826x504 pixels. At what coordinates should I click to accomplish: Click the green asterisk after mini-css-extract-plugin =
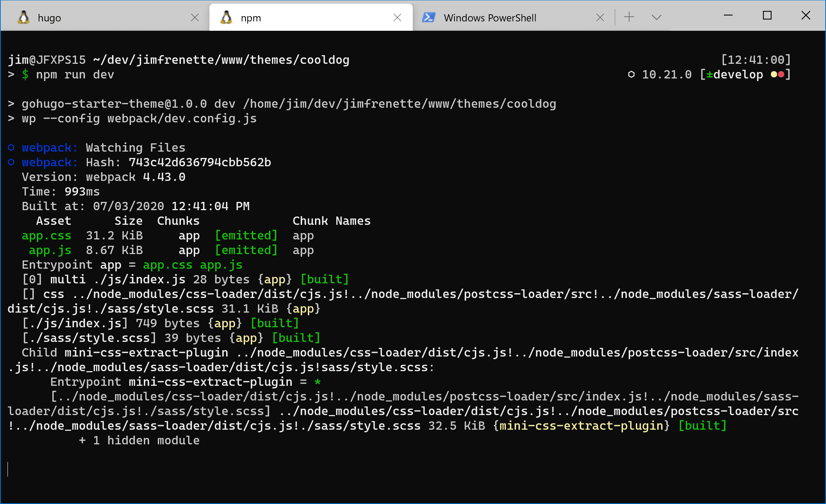click(x=317, y=382)
